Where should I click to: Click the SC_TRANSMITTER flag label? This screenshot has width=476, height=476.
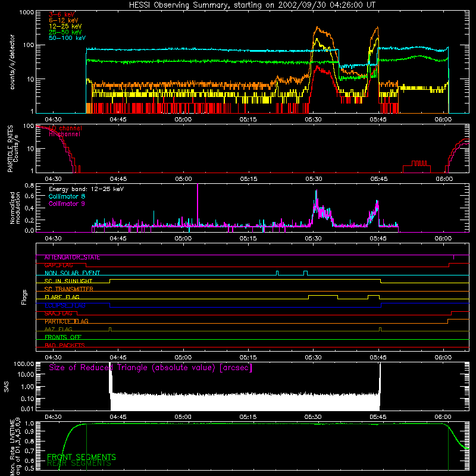point(68,289)
